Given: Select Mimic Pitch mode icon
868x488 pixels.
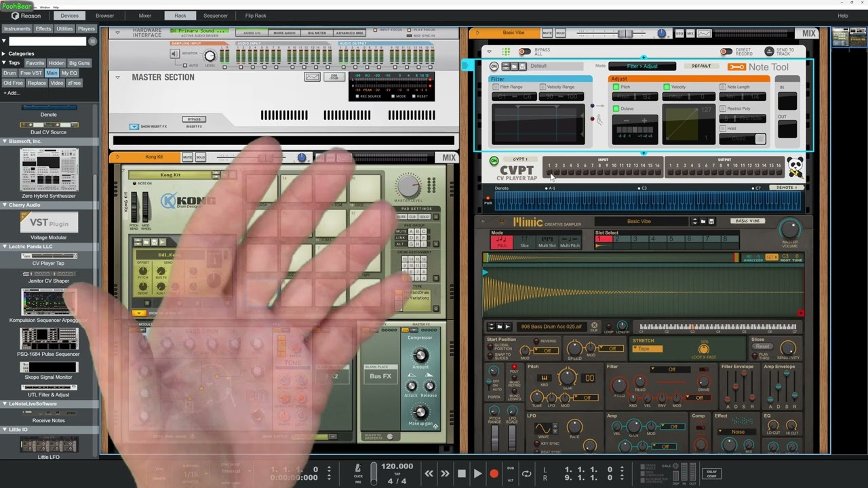Looking at the screenshot, I should [501, 241].
